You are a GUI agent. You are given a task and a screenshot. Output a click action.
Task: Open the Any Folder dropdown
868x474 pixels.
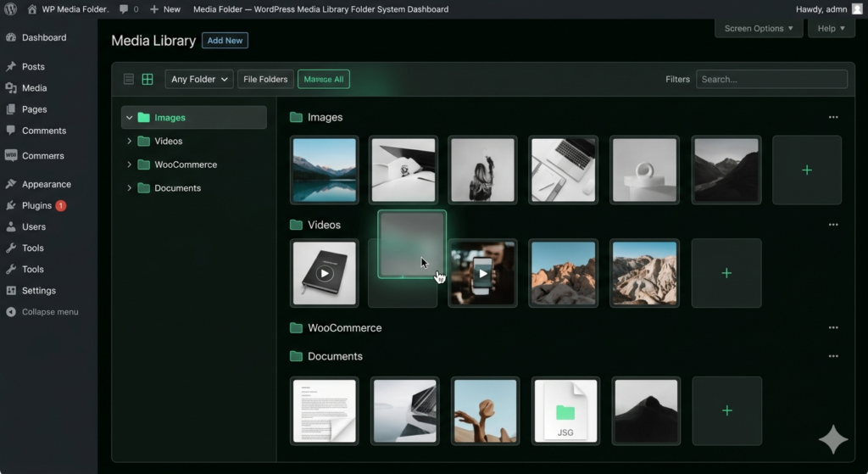click(199, 79)
